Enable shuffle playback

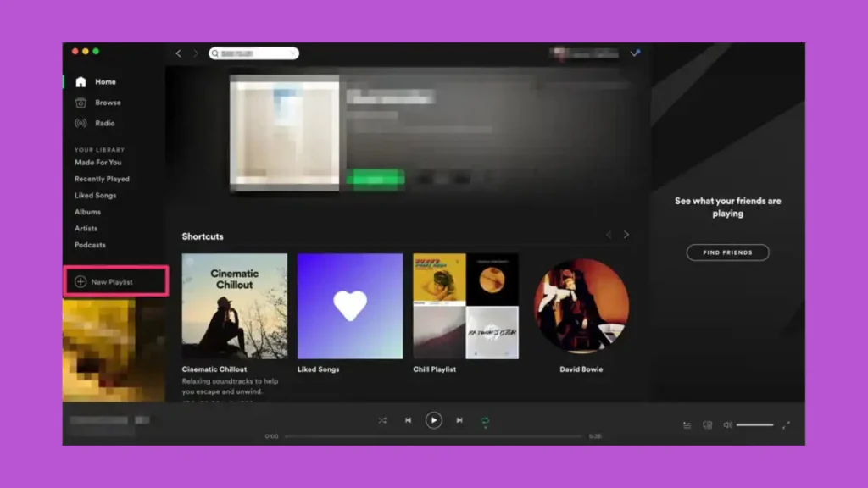tap(384, 419)
